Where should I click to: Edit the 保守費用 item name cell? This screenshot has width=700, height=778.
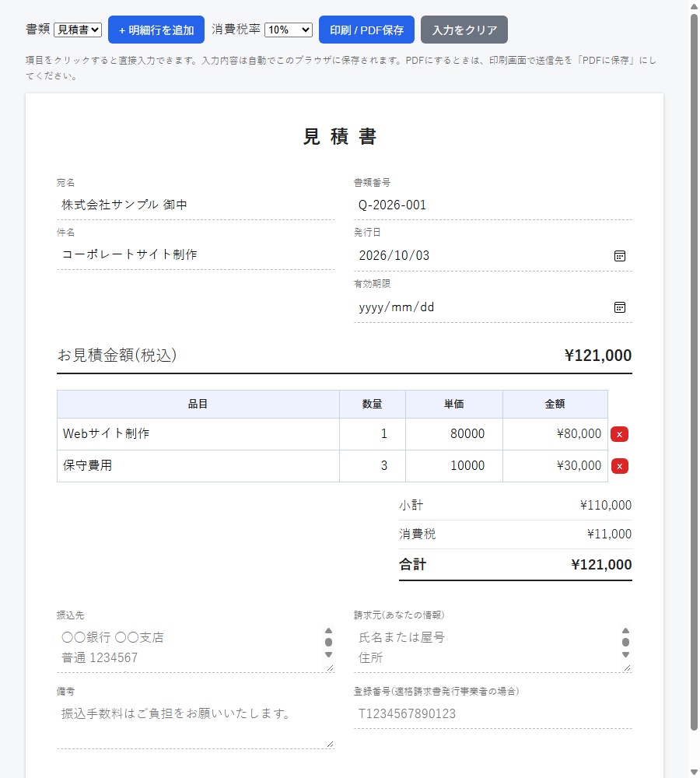(198, 466)
